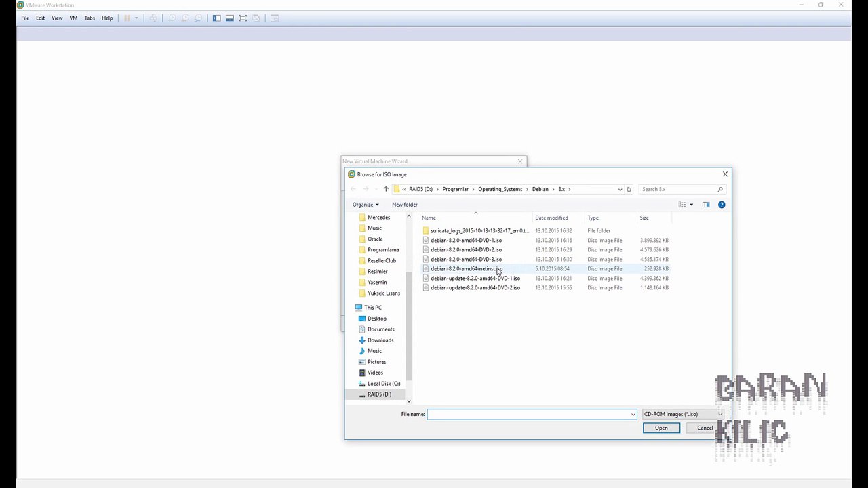Toggle the thumbnail bar icon in VMware toolbar
The width and height of the screenshot is (868, 488).
pyautogui.click(x=230, y=18)
